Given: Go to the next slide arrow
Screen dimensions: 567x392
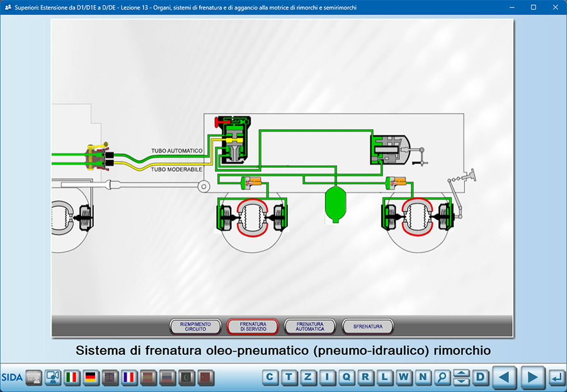Looking at the screenshot, I should (532, 378).
